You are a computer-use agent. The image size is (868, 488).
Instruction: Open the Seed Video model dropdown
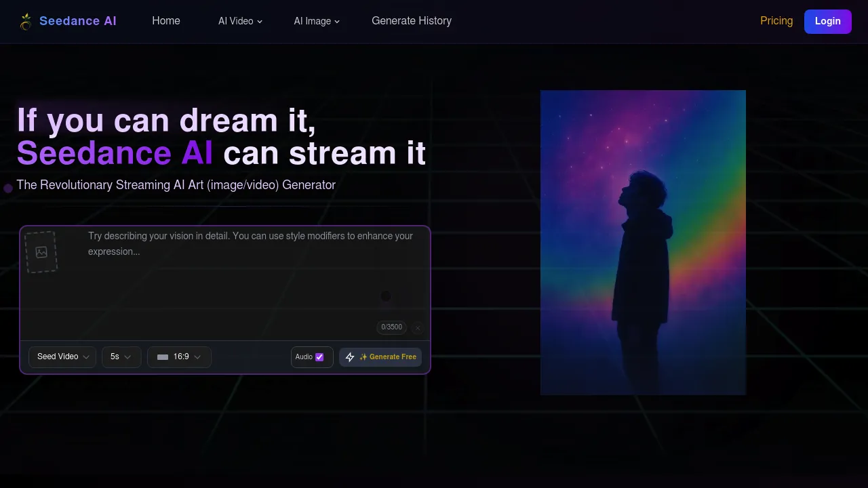62,357
